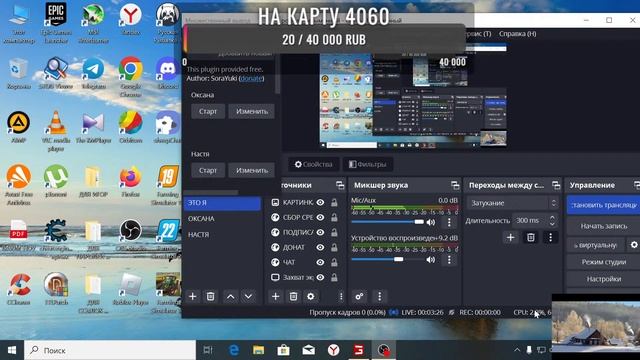The height and width of the screenshot is (360, 640).
Task: Move scene down with arrow icon
Action: 248,296
